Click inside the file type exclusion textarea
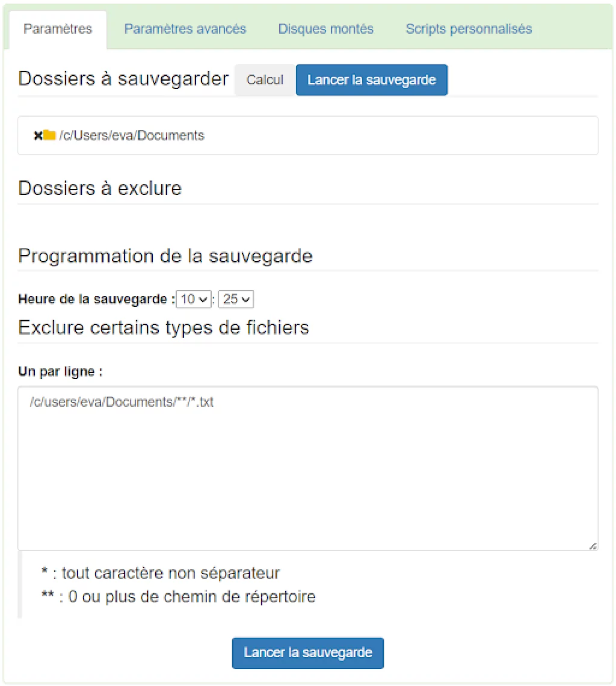 308,469
